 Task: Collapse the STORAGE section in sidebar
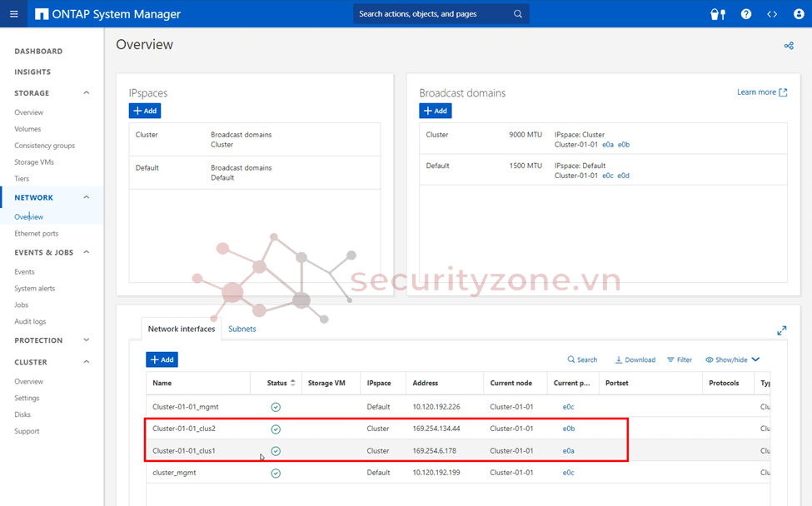pos(87,93)
